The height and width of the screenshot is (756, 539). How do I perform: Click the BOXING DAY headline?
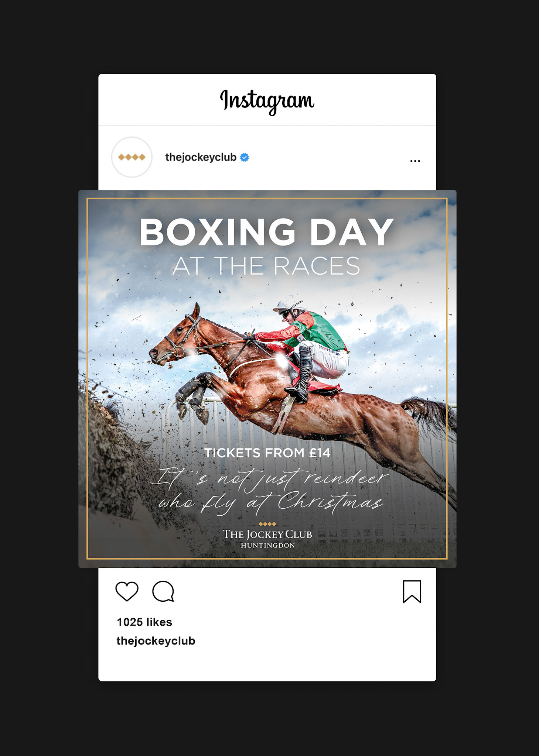[x=267, y=232]
